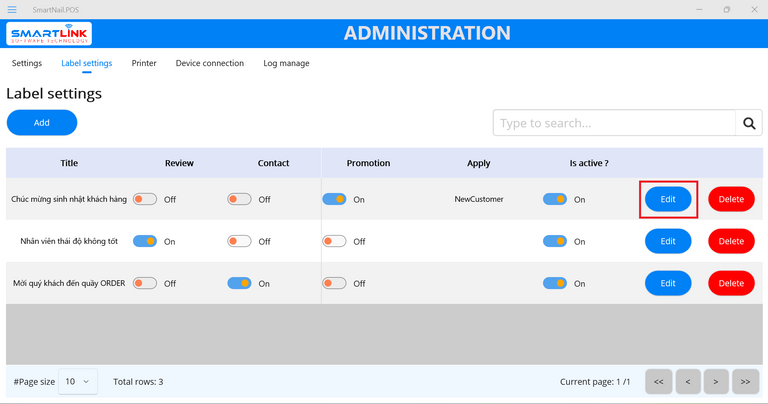Minimize the SmartNail.POS window

(x=699, y=9)
